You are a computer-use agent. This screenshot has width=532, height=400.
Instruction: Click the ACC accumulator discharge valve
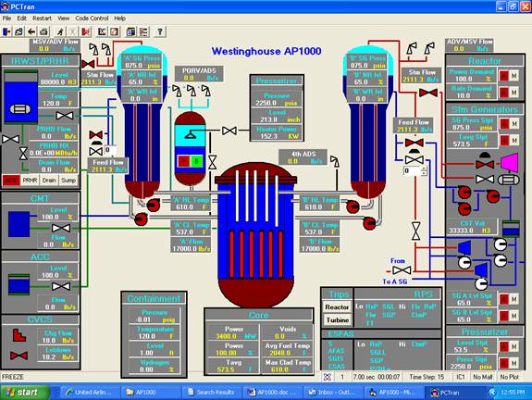61,286
